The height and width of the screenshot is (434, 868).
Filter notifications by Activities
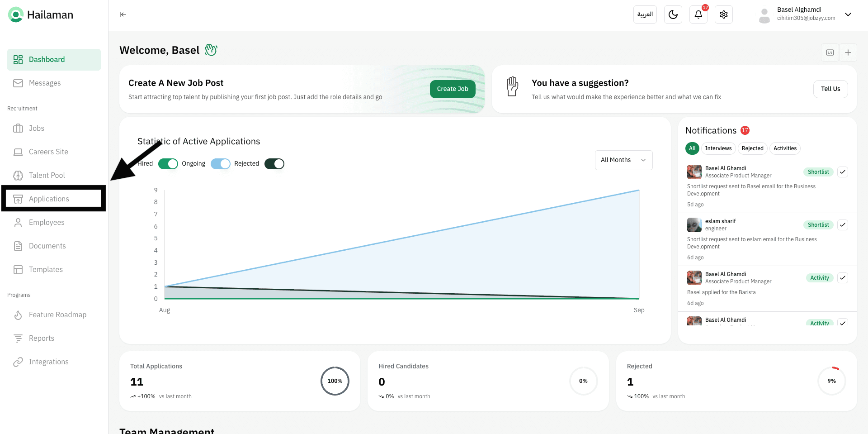[785, 148]
